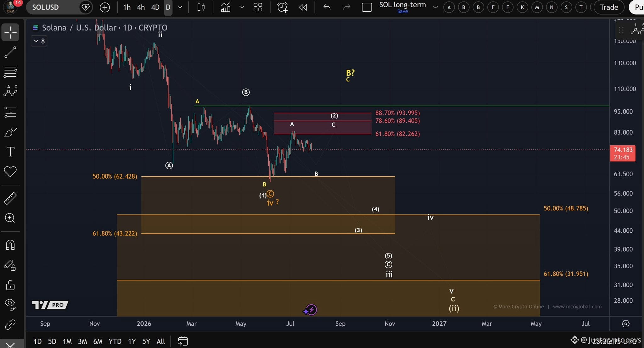Switch to the 4D interval
The width and height of the screenshot is (644, 348).
[155, 7]
